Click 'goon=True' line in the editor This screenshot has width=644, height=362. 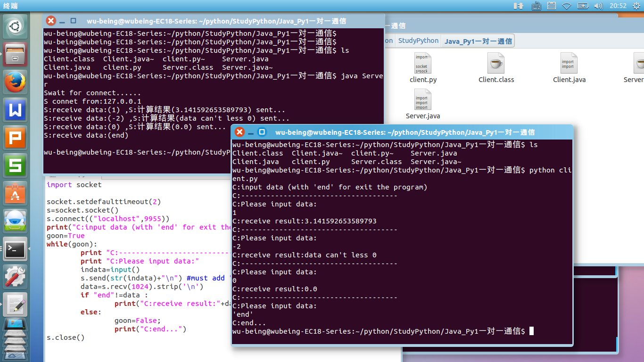(66, 236)
